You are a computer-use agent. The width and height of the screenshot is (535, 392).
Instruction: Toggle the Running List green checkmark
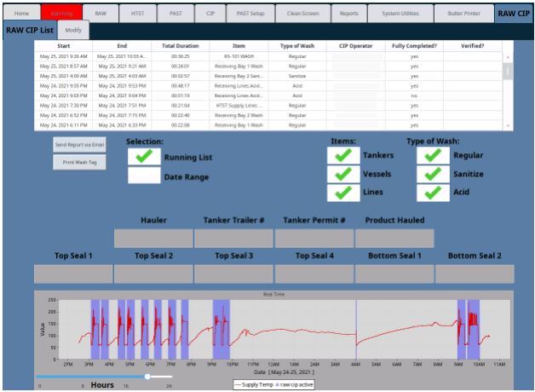(143, 157)
